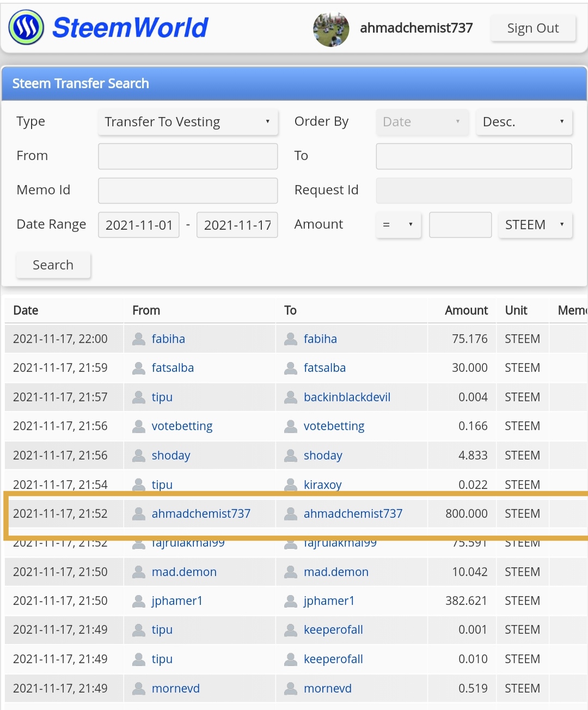Viewport: 588px width, 710px height.
Task: Click user icon beside votebetting in To column
Action: click(x=291, y=426)
